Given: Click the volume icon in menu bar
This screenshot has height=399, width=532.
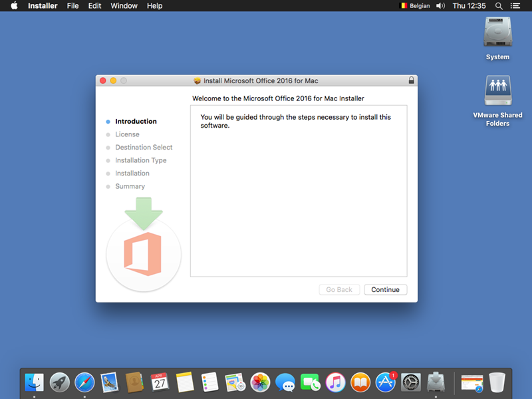Looking at the screenshot, I should click(440, 6).
